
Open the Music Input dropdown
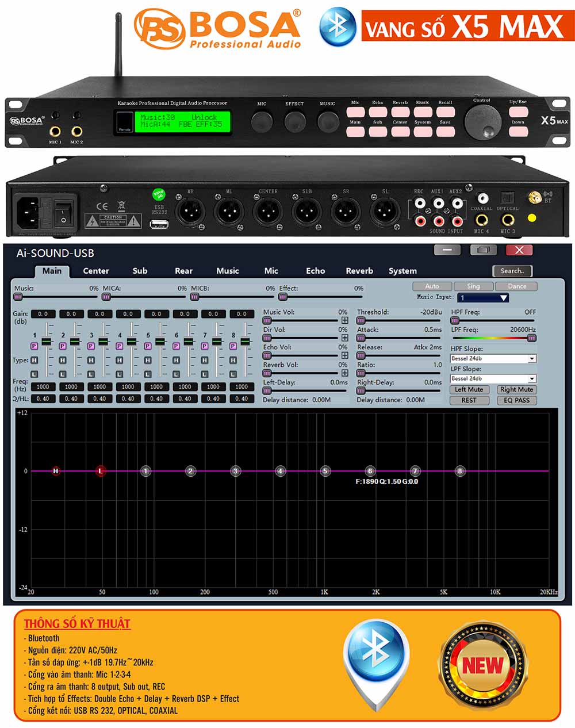click(483, 298)
